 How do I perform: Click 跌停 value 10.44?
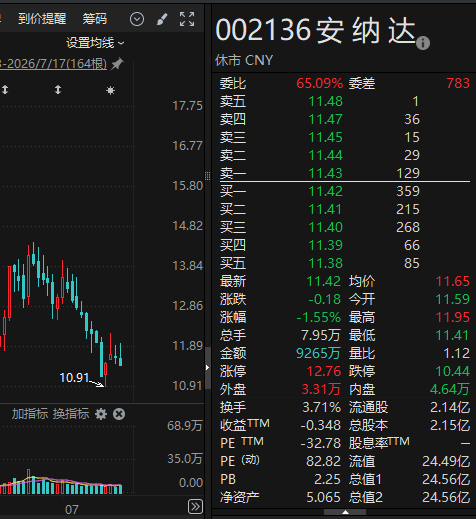453,371
